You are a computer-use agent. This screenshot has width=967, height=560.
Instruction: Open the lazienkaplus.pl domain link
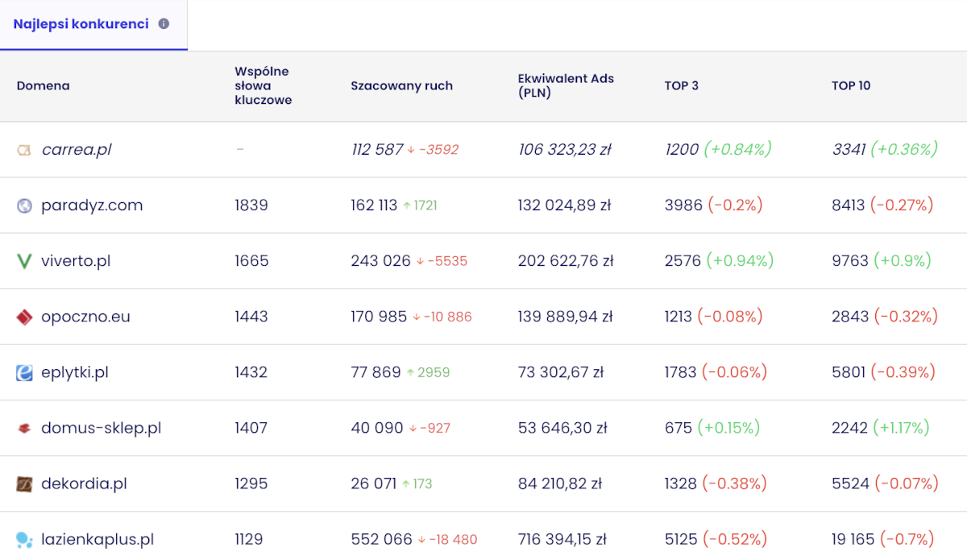click(x=98, y=539)
